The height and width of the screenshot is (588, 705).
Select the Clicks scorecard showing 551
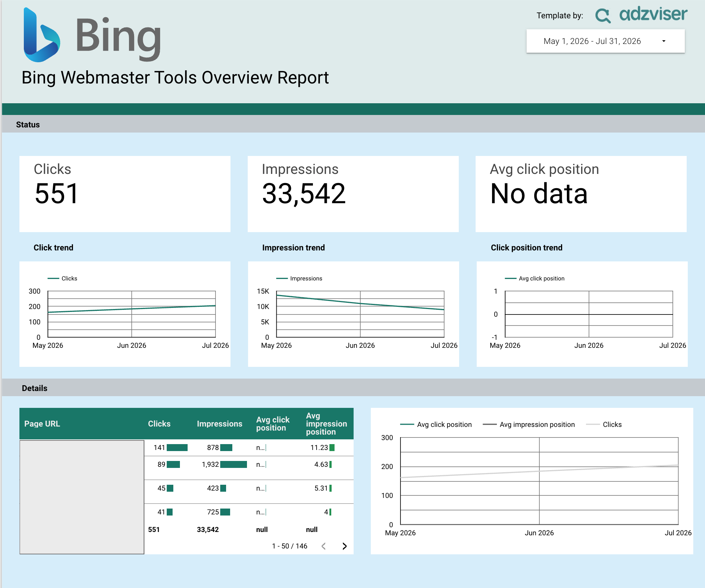click(x=125, y=194)
